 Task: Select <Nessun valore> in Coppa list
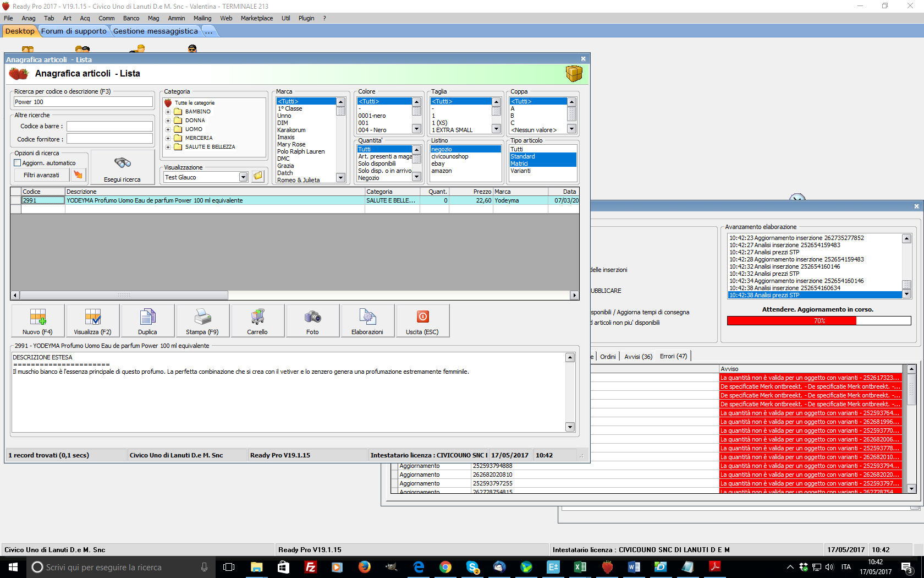(x=534, y=130)
